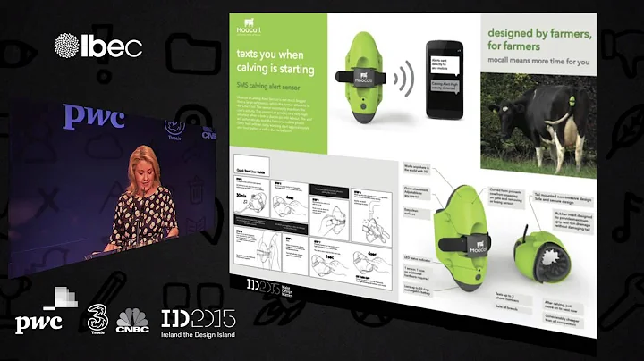Image resolution: width=644 pixels, height=361 pixels.
Task: Click the blue PwC logo on the stage backdrop
Action: point(94,116)
